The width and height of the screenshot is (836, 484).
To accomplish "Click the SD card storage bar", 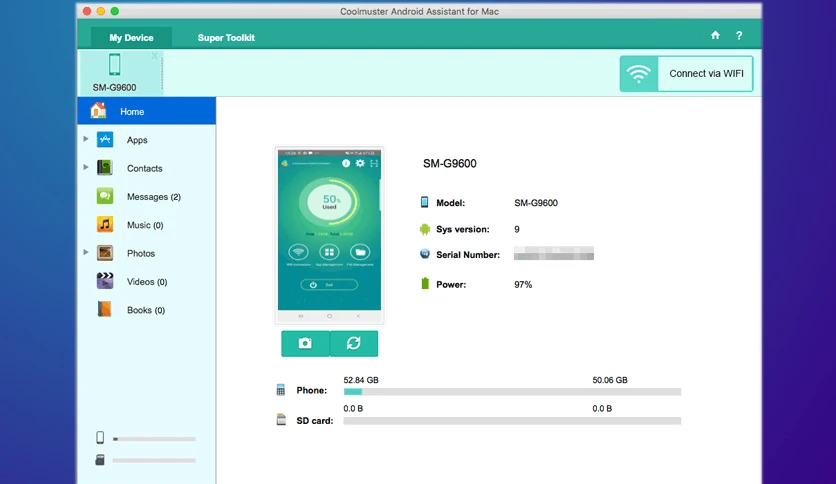I will coord(512,421).
